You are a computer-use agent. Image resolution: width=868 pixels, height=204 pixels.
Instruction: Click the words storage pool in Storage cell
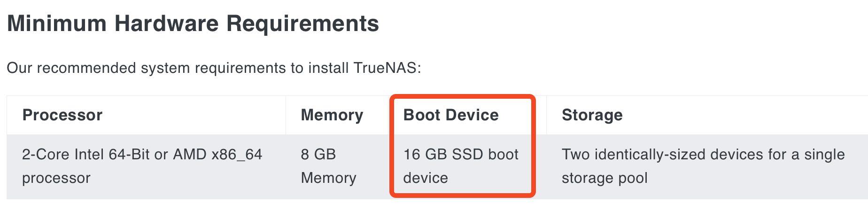[604, 178]
